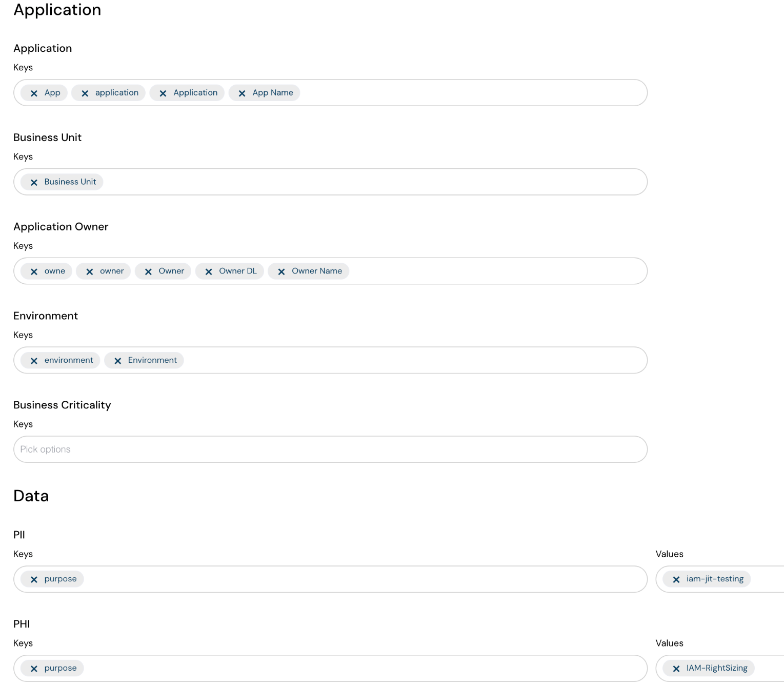The image size is (784, 684).
Task: Open the Business Criticality "Pick options" field
Action: tap(330, 449)
